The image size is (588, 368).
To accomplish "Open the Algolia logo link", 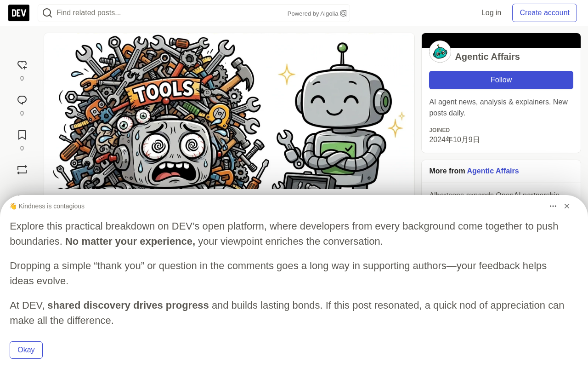I will (x=343, y=13).
